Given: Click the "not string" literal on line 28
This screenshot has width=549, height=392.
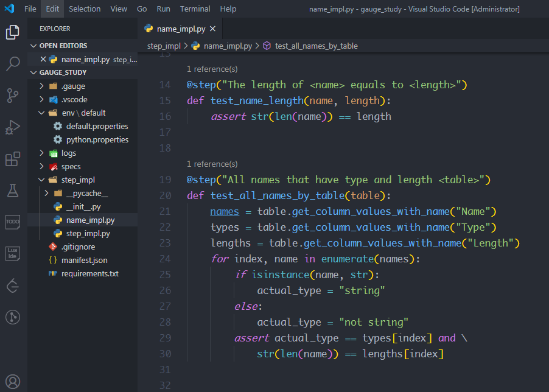Looking at the screenshot, I should [374, 322].
